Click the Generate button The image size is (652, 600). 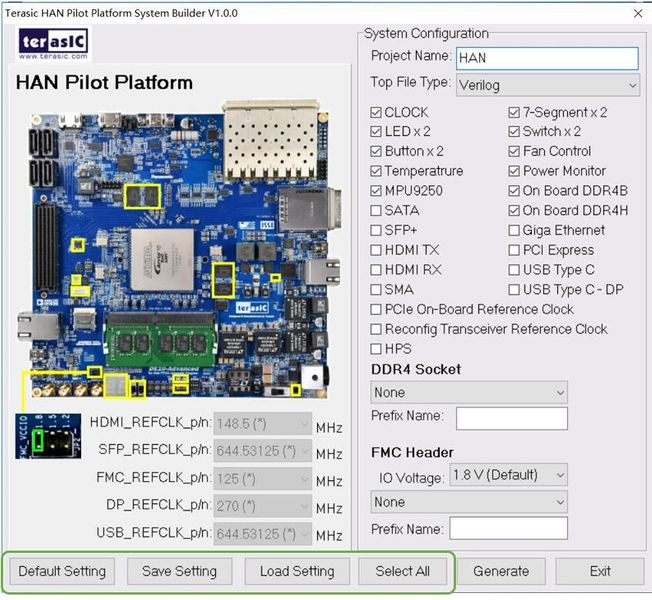[x=501, y=571]
